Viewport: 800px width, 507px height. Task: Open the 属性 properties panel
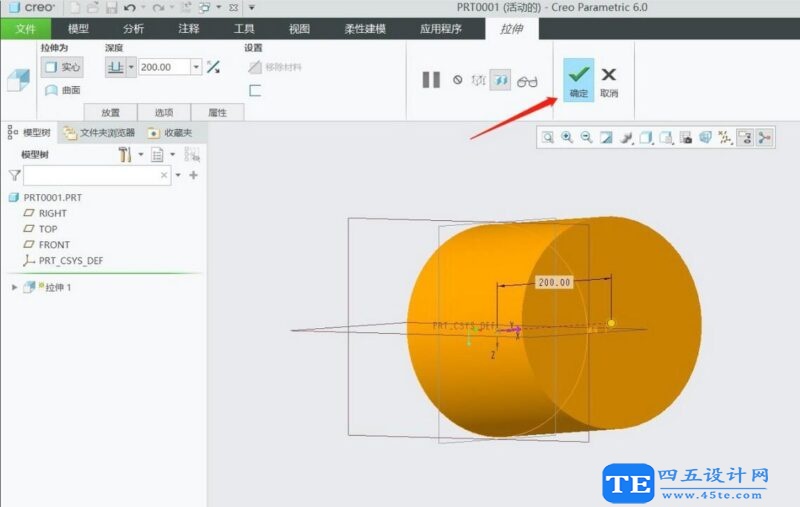pos(217,112)
